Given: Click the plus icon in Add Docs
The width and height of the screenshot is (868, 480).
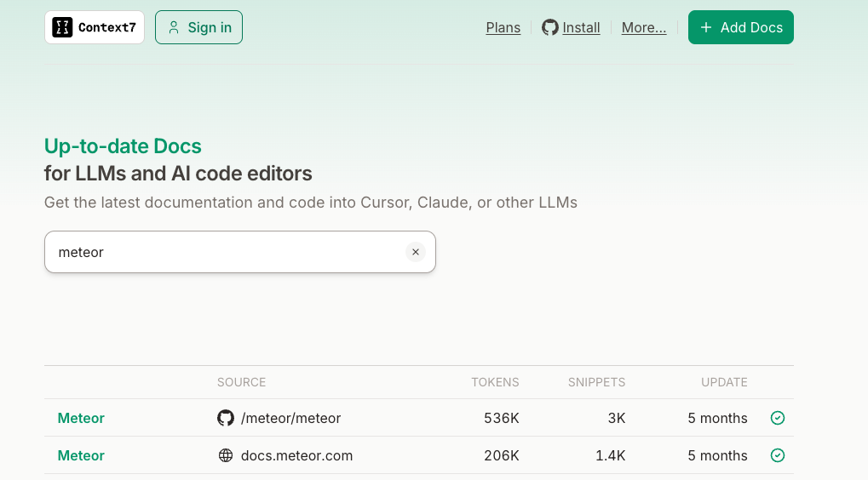Looking at the screenshot, I should click(x=705, y=27).
